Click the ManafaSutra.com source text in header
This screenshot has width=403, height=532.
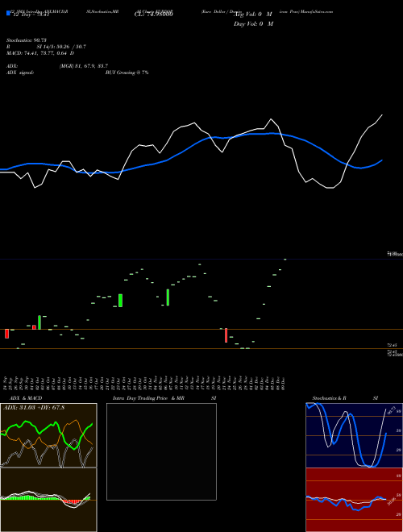tap(316, 11)
